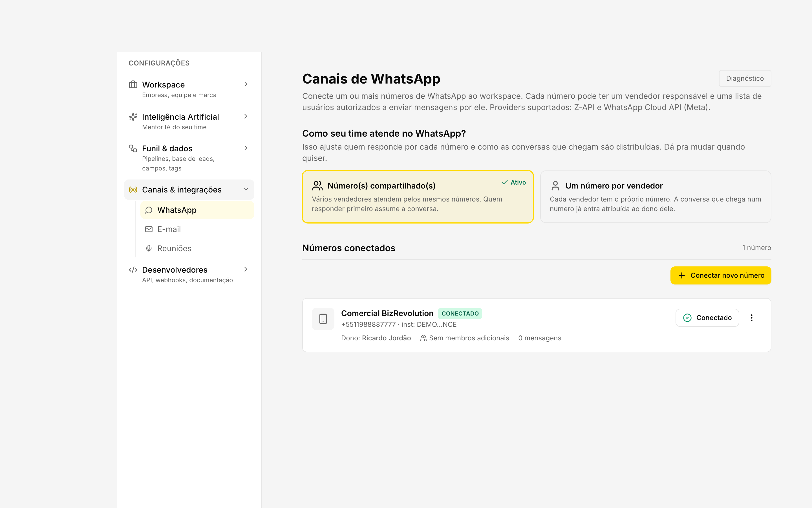Screen dimensions: 812x508
Task: Expand the Workspace section chevron
Action: [246, 84]
